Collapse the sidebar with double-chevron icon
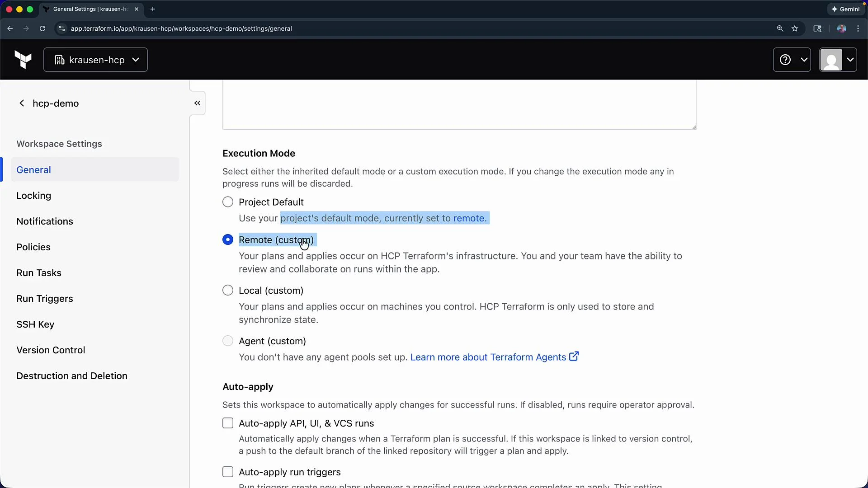 (x=198, y=103)
